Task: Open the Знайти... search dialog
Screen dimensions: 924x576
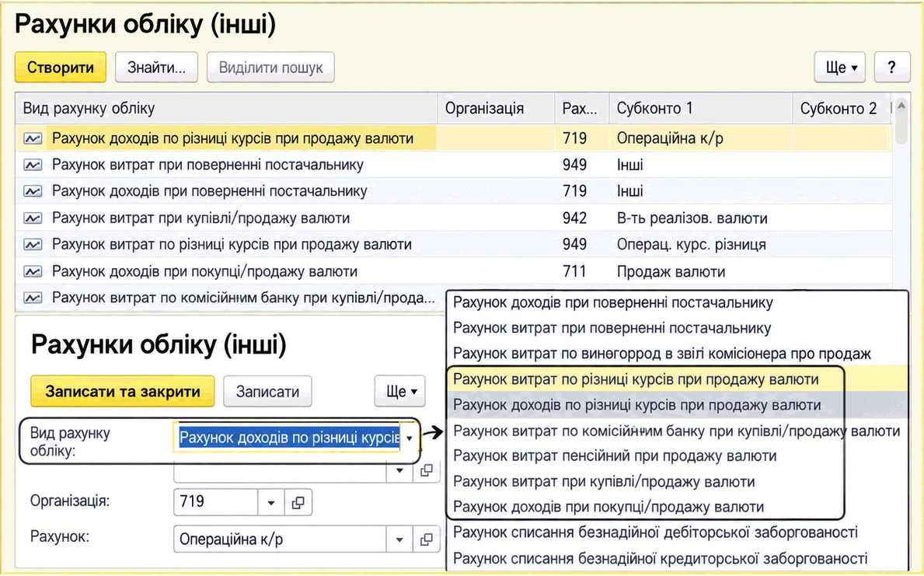Action: (157, 67)
